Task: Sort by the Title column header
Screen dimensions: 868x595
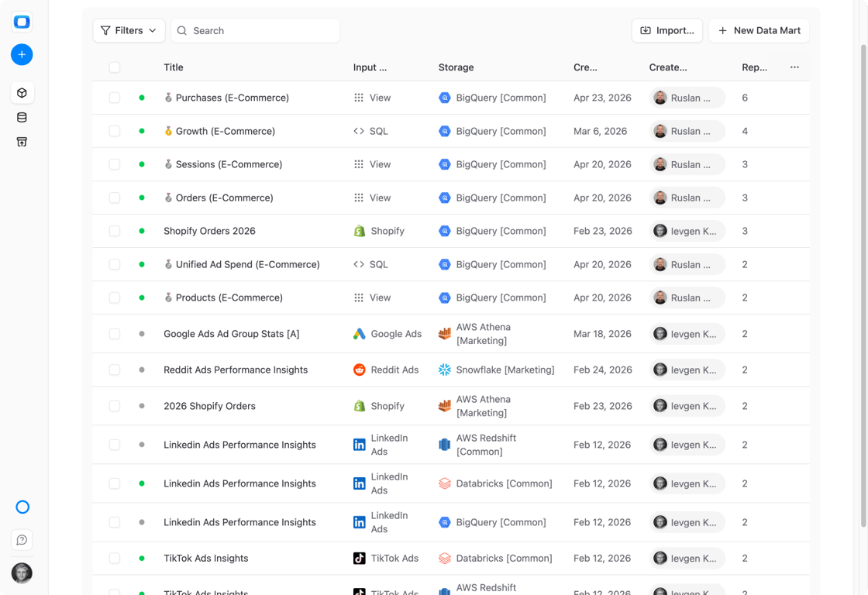Action: point(174,67)
